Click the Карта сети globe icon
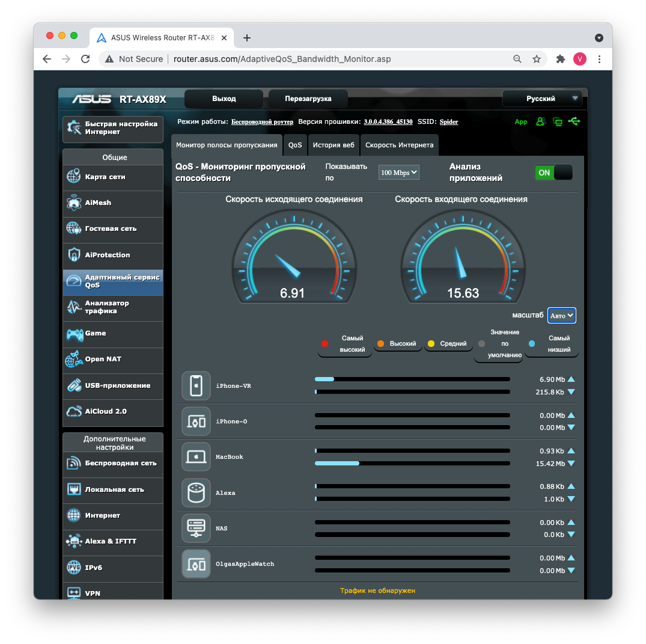Viewport: 646px width, 644px height. (74, 176)
